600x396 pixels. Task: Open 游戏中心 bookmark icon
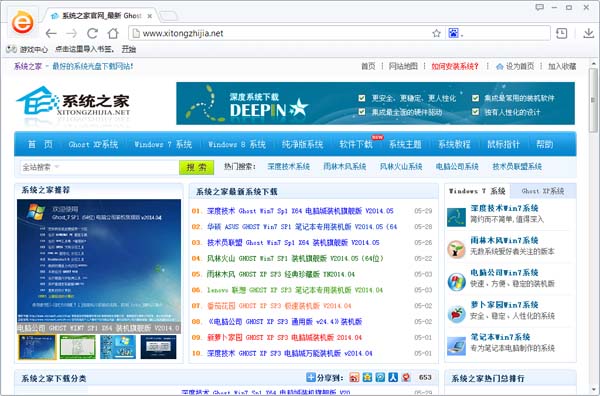click(x=11, y=49)
